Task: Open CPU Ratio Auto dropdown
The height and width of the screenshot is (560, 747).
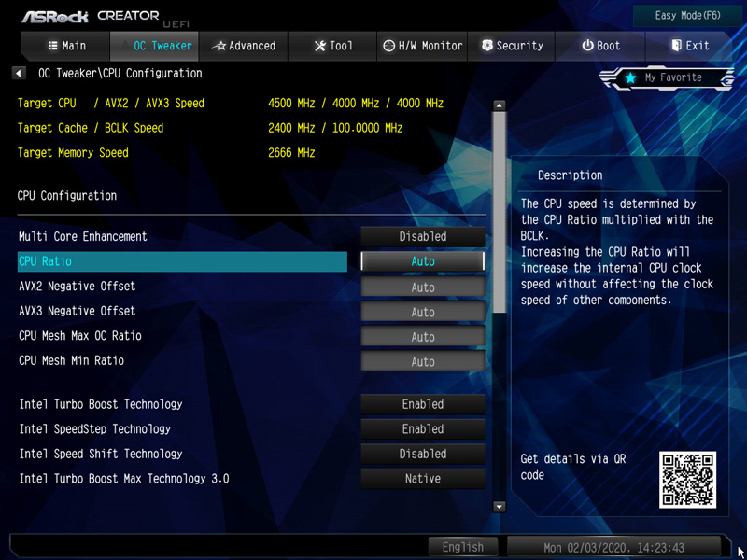Action: [423, 261]
